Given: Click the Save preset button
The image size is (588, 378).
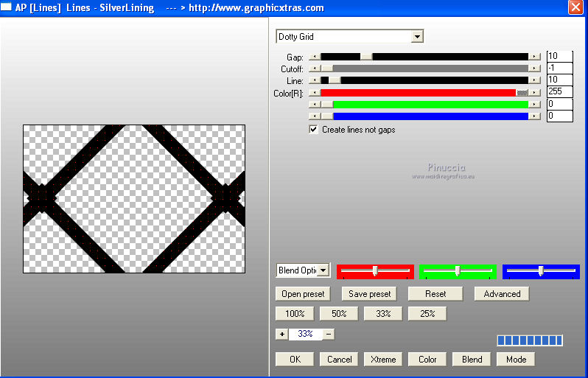Looking at the screenshot, I should pos(369,294).
